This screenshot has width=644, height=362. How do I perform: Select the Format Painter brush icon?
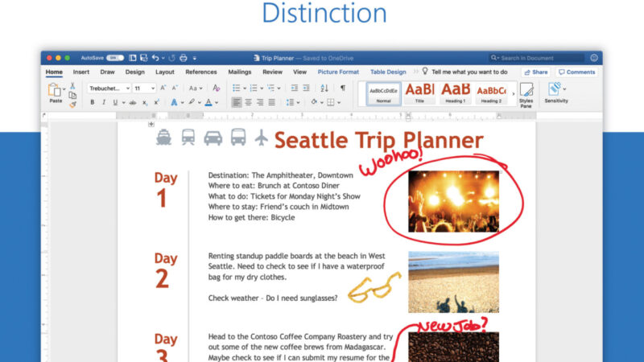coord(72,105)
